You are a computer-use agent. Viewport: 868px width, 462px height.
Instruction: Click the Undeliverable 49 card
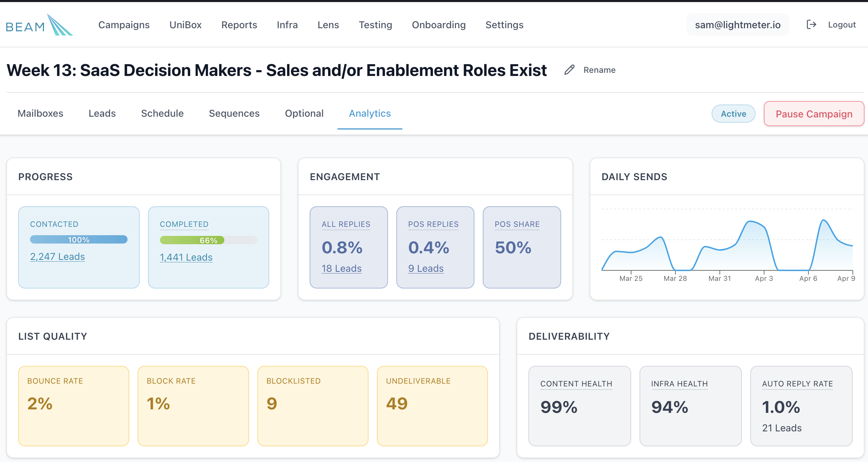point(432,406)
